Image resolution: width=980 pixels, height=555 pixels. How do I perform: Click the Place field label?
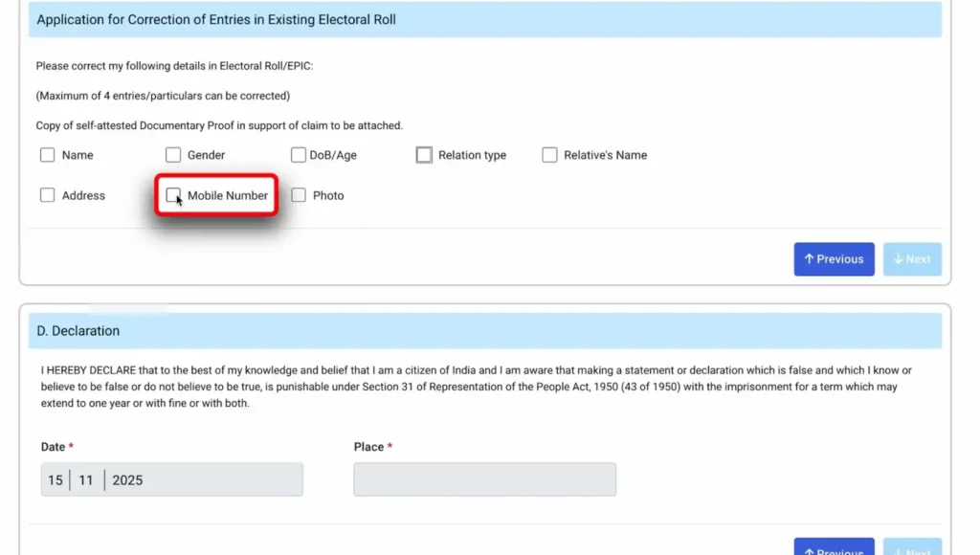(368, 447)
